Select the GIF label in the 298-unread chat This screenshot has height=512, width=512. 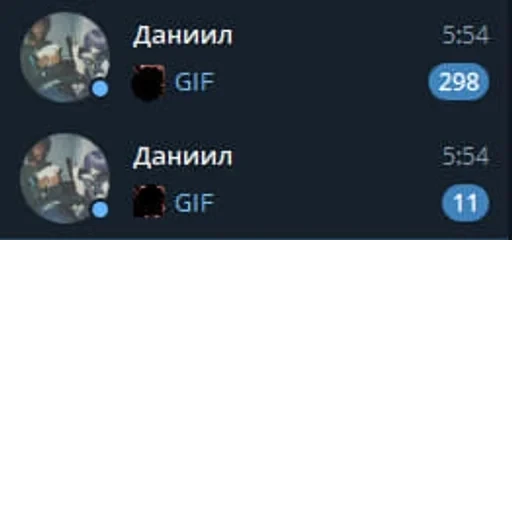point(194,82)
